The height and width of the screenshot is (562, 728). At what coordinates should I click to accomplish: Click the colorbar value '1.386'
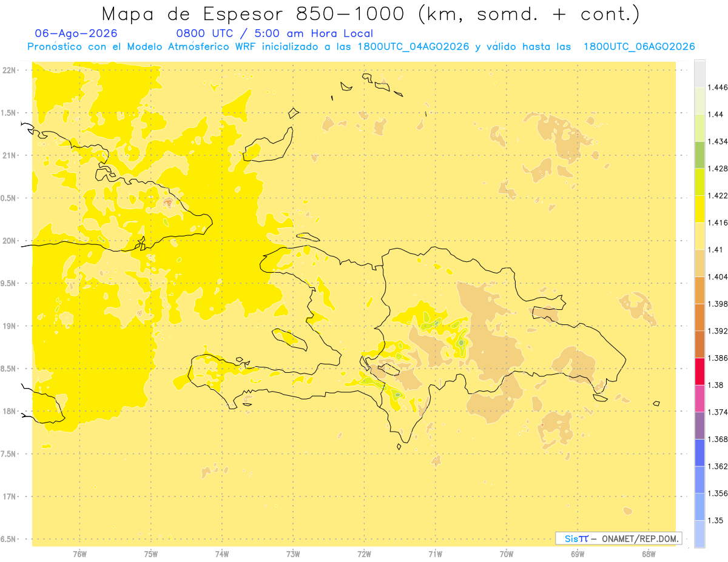click(719, 358)
